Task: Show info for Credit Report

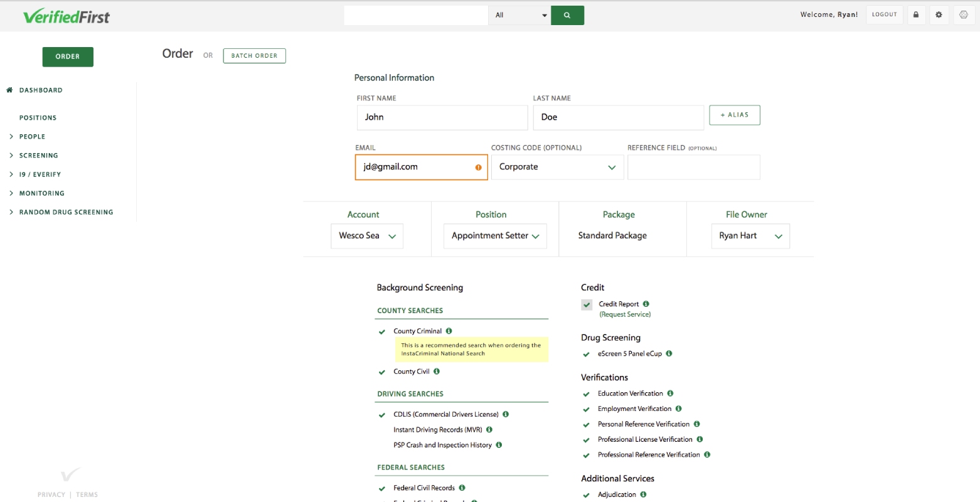Action: pos(646,304)
